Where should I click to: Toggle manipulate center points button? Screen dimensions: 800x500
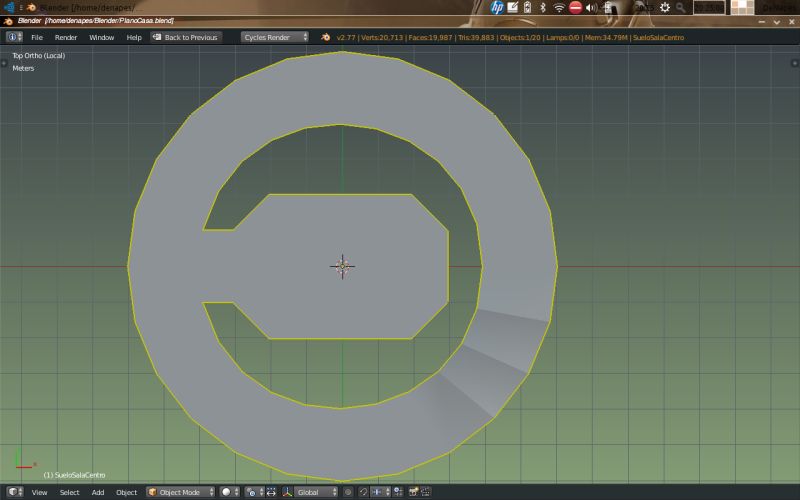271,492
